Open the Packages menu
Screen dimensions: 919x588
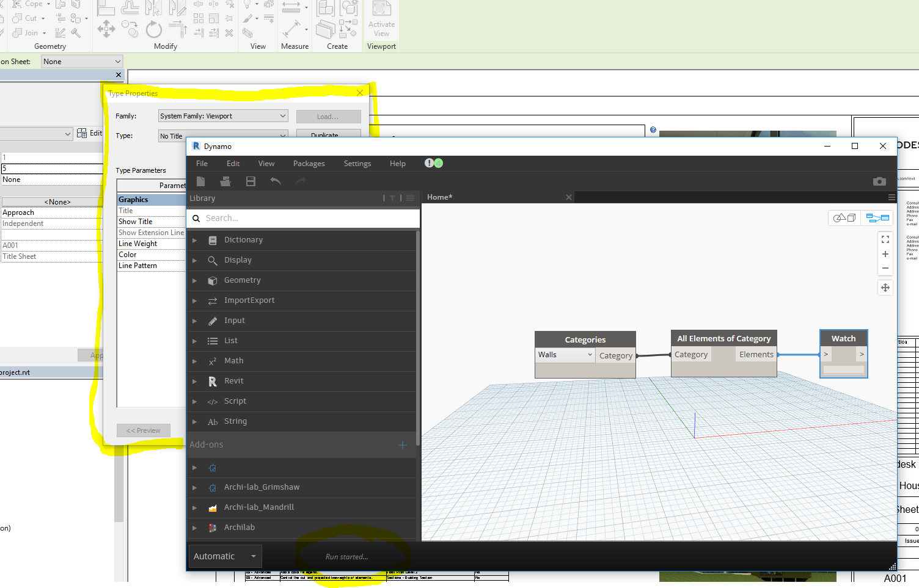tap(309, 163)
